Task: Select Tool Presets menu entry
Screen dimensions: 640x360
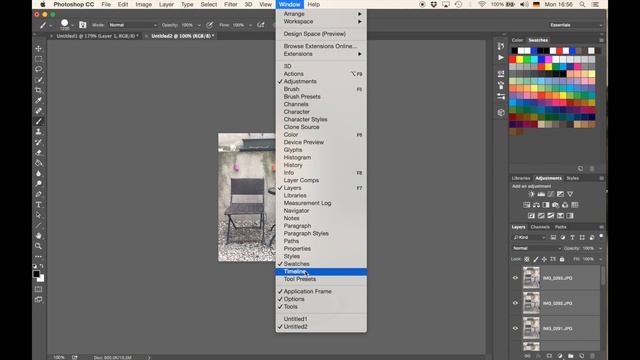Action: pos(321,279)
